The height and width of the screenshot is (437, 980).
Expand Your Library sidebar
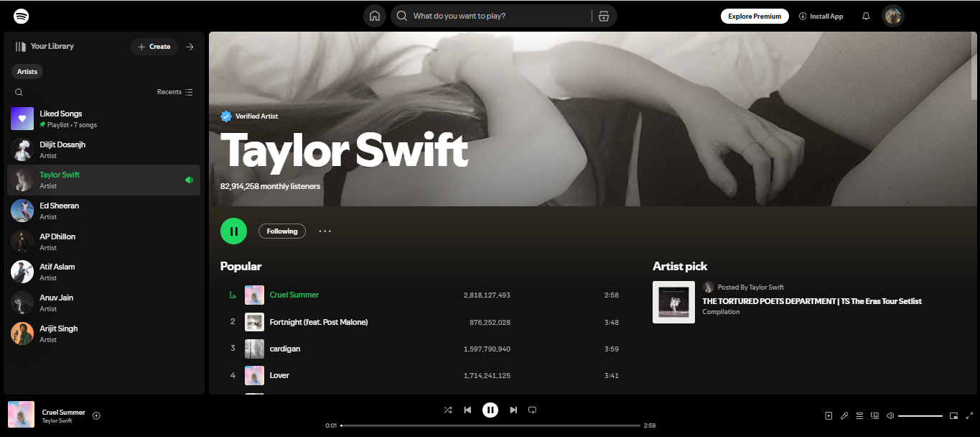click(x=189, y=46)
